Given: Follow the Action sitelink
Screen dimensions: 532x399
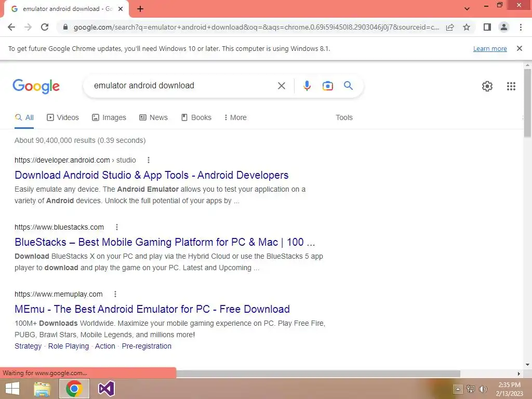Looking at the screenshot, I should (x=105, y=346).
